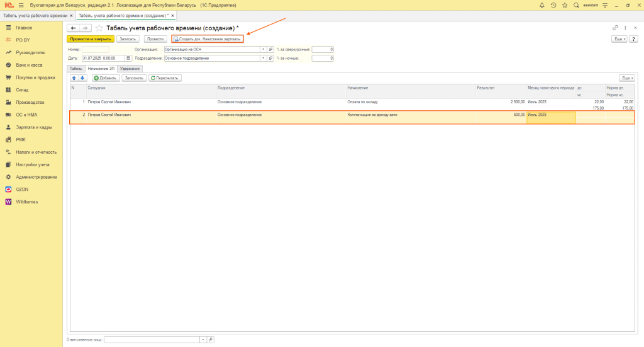Image resolution: width=644 pixels, height=347 pixels.
Task: Click the Сотрудник column header
Action: (x=151, y=91)
